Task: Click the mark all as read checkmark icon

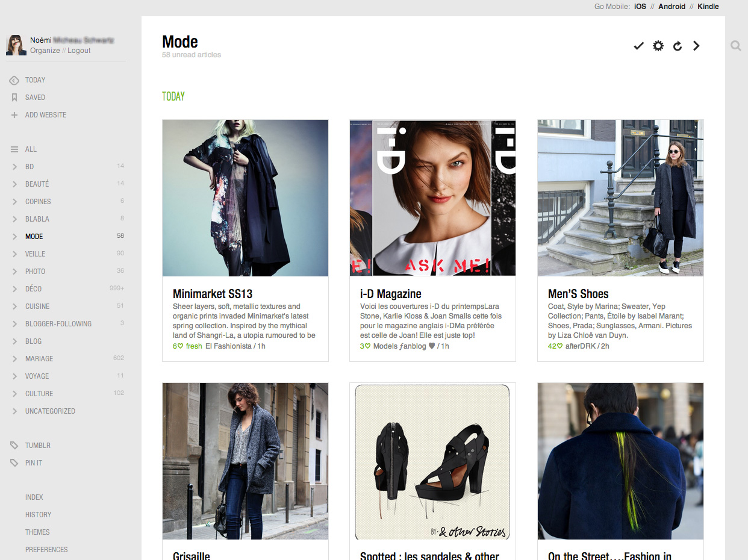Action: [639, 46]
